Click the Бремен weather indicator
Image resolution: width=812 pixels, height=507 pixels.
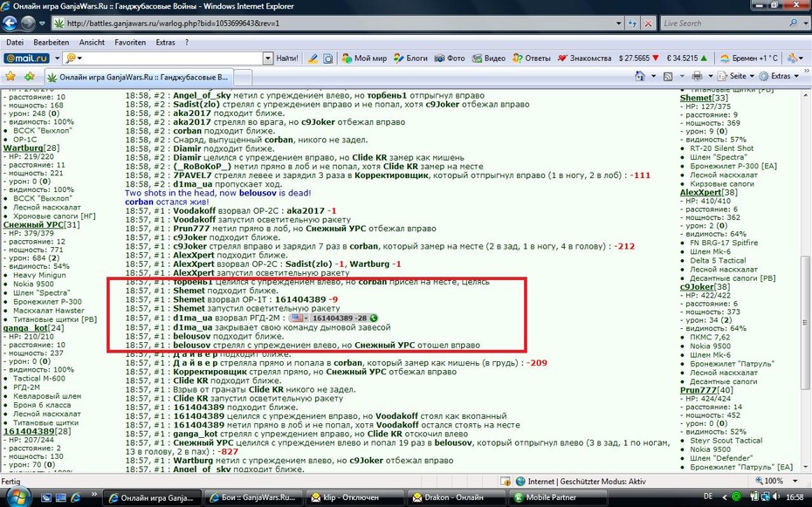coord(749,58)
